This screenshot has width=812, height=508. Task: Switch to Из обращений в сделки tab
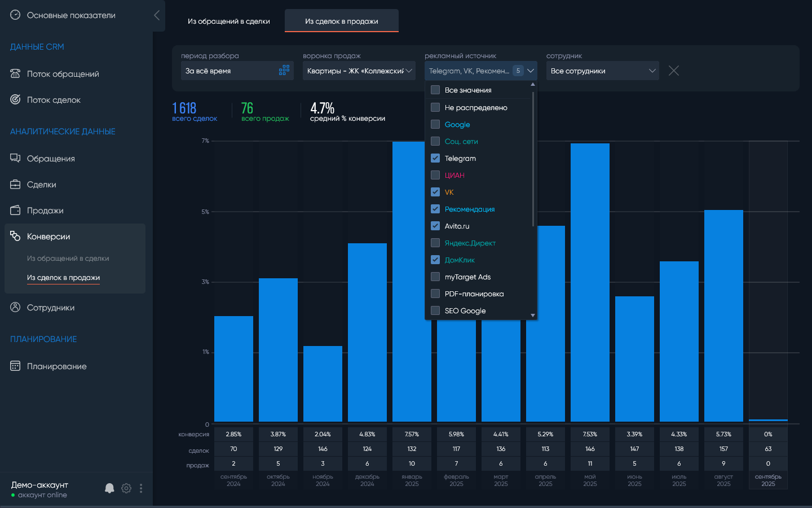coord(228,21)
